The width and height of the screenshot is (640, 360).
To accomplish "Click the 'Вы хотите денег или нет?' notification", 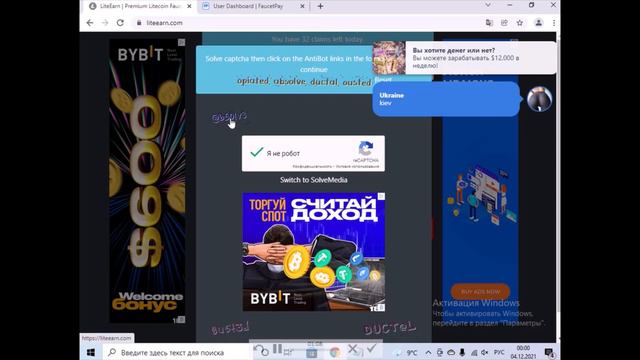I will [464, 58].
